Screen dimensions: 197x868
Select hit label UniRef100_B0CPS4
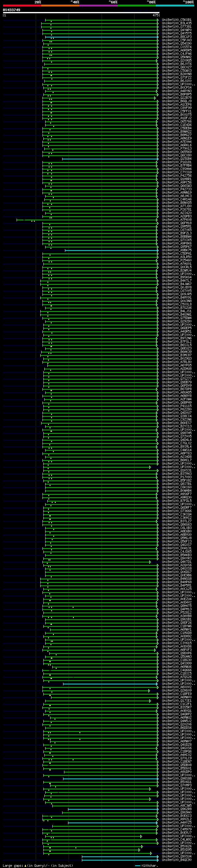point(176,88)
